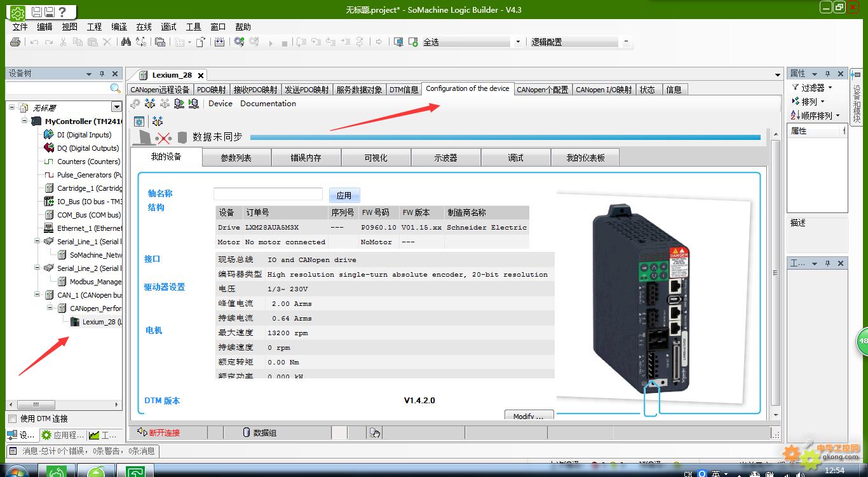Click the 数据组 database icon

pos(247,432)
